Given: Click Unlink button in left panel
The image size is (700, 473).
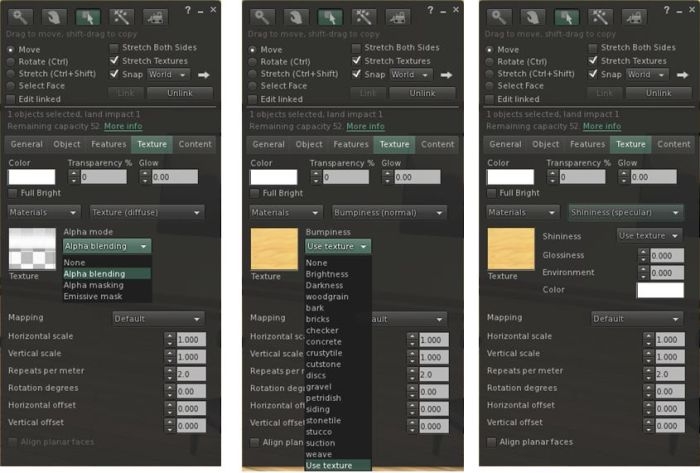Looking at the screenshot, I should click(180, 93).
